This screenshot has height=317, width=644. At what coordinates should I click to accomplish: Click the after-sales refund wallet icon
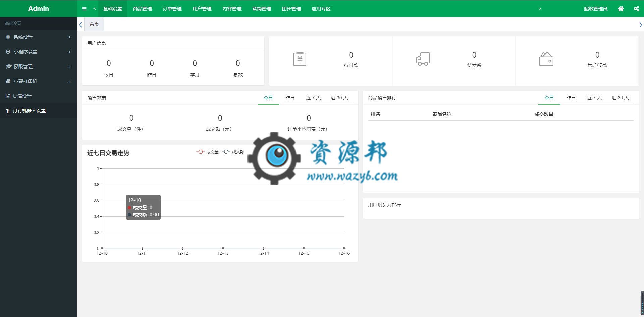click(x=546, y=59)
